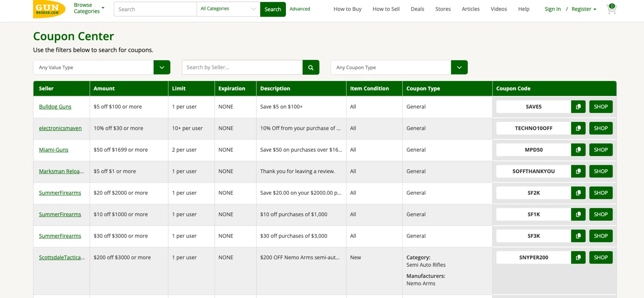Open the Bulldog Guns seller link

[x=55, y=107]
